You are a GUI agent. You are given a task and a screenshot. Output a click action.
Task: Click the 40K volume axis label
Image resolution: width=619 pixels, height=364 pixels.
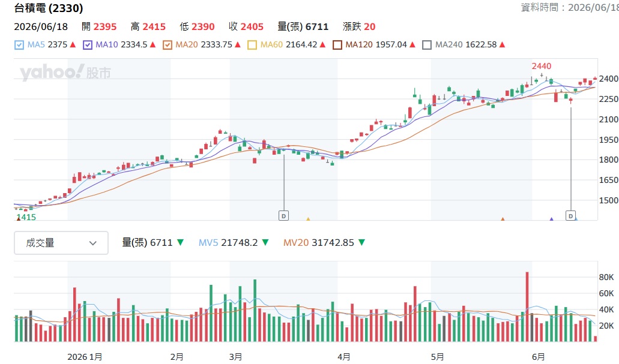click(606, 309)
